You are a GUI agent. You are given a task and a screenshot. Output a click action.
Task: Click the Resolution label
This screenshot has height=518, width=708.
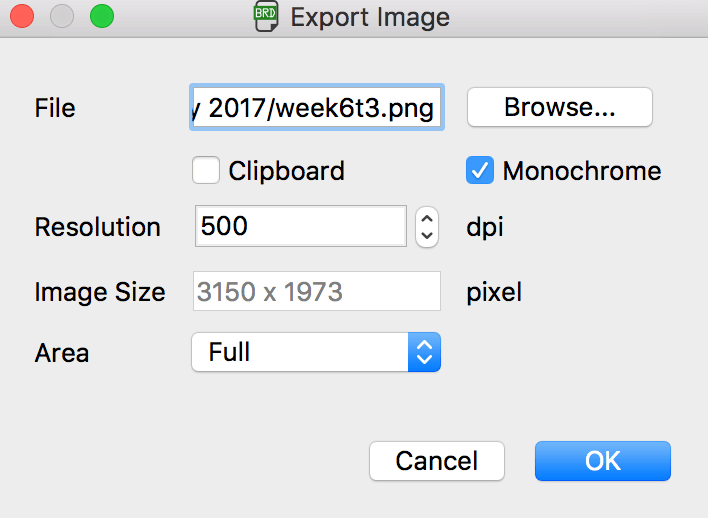click(x=97, y=227)
